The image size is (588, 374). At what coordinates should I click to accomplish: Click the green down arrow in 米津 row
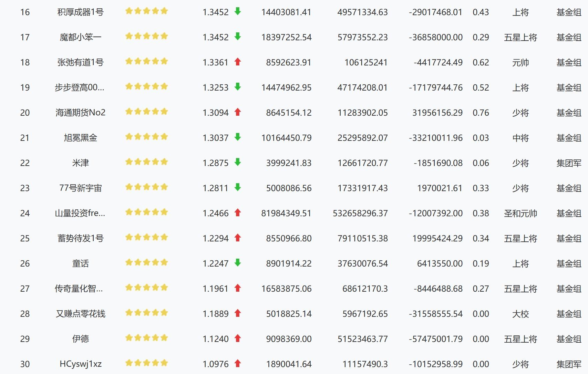(x=237, y=162)
